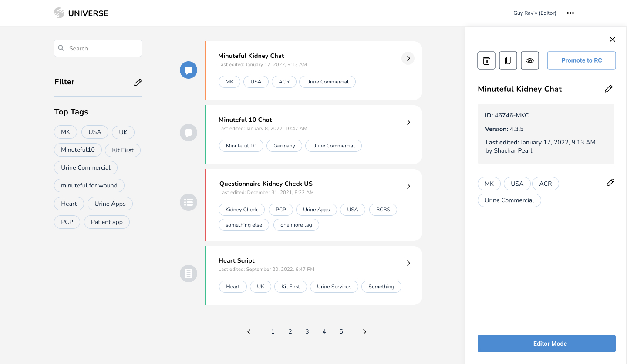The width and height of the screenshot is (627, 364).
Task: Filter by Urine Apps top tag
Action: click(x=110, y=204)
